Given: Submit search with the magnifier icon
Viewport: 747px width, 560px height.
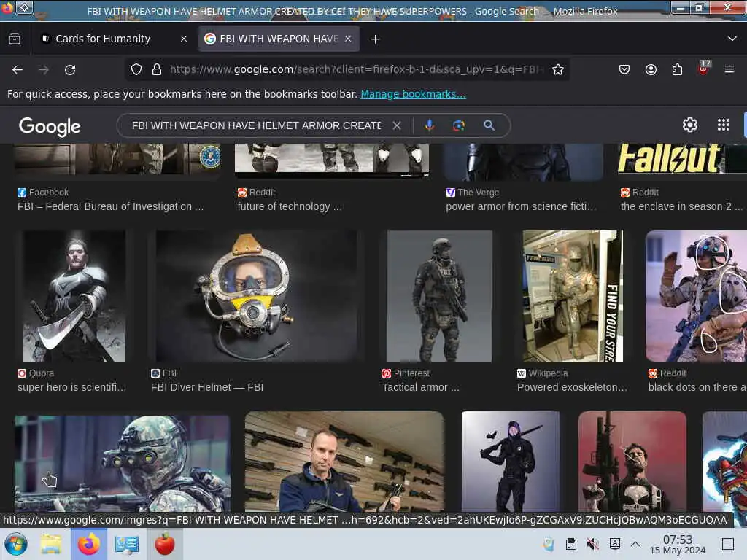Looking at the screenshot, I should [489, 125].
